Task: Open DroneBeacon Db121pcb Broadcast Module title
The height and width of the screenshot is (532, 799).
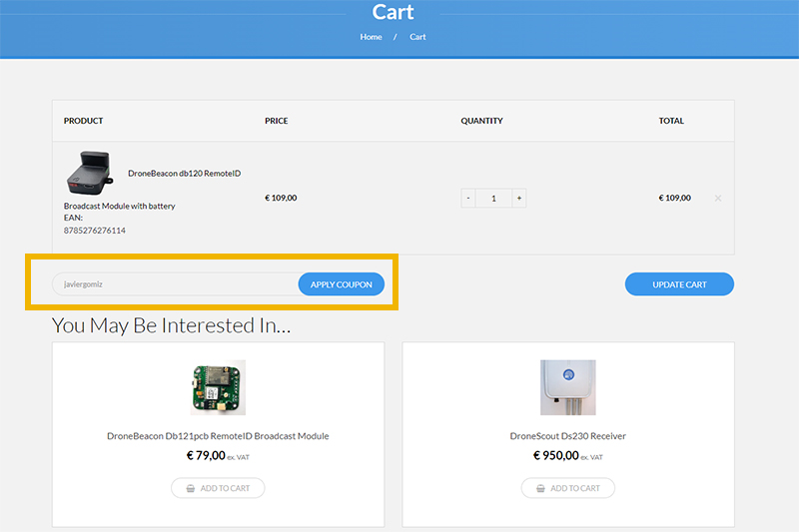Action: pos(218,436)
